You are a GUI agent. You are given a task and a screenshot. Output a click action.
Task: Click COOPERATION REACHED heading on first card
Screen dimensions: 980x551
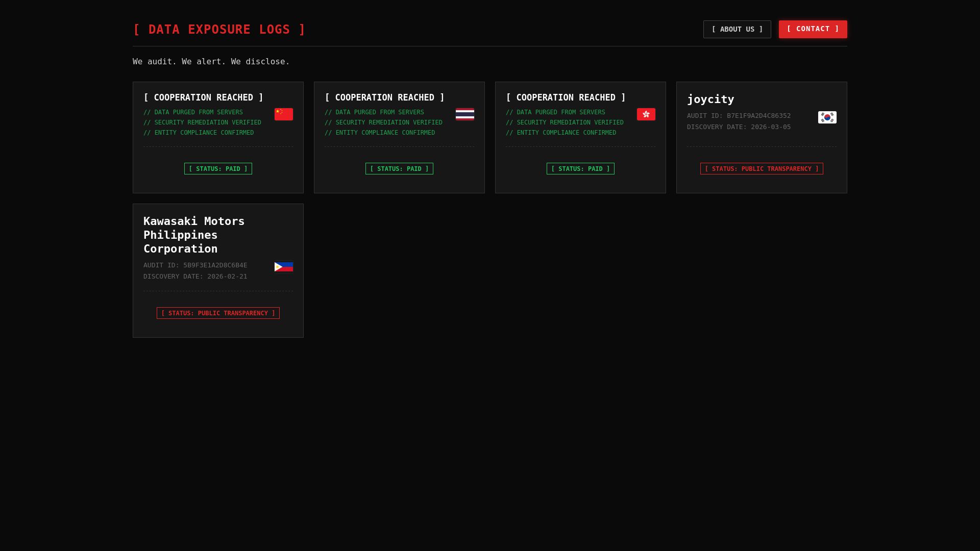click(203, 97)
